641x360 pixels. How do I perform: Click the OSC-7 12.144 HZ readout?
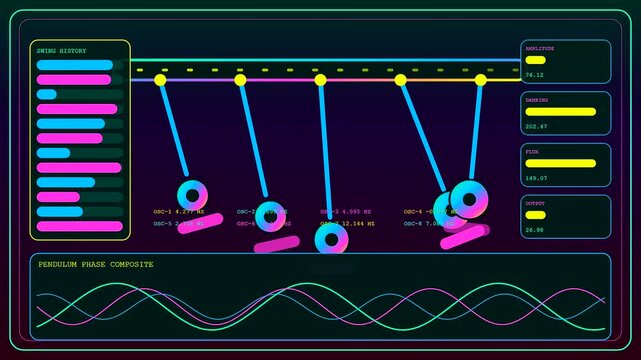click(x=347, y=224)
